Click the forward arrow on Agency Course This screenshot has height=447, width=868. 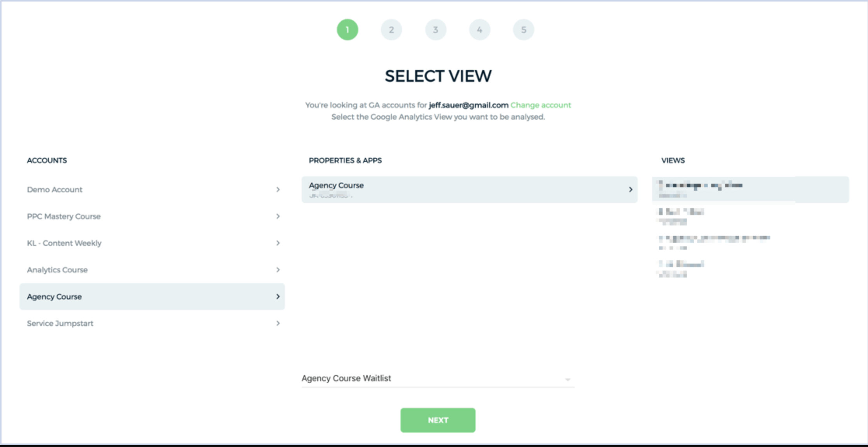[277, 296]
